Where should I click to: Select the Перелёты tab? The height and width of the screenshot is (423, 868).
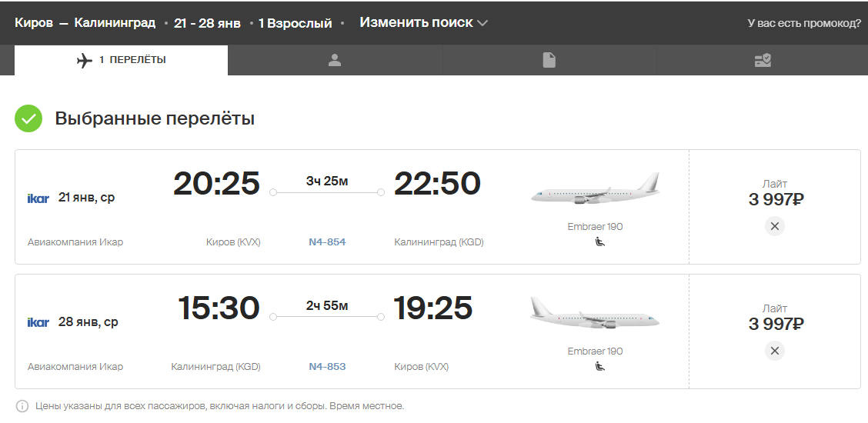[x=121, y=60]
